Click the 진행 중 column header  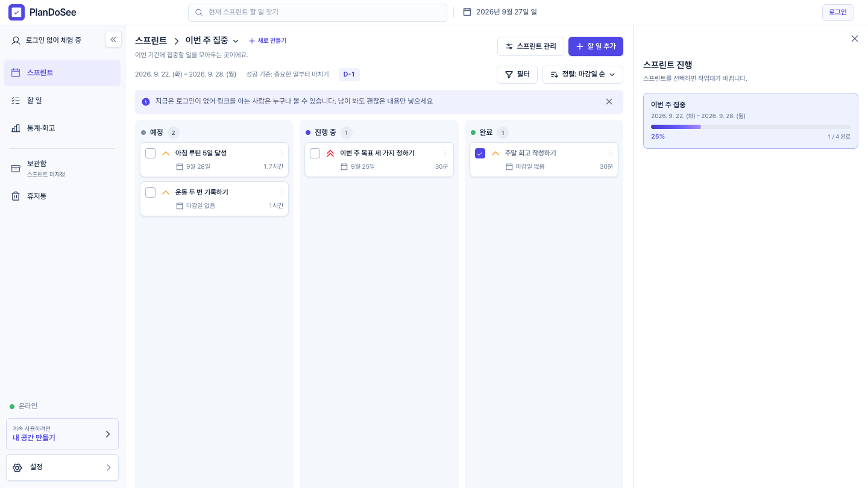pos(325,132)
